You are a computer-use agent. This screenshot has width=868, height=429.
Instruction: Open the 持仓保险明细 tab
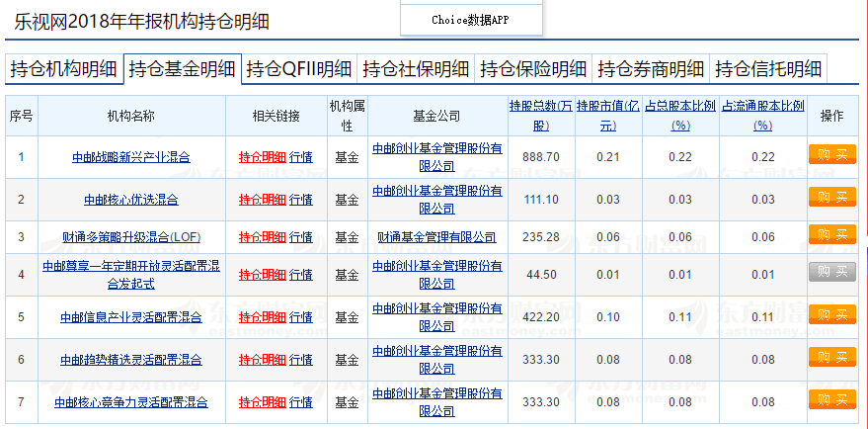[x=533, y=69]
